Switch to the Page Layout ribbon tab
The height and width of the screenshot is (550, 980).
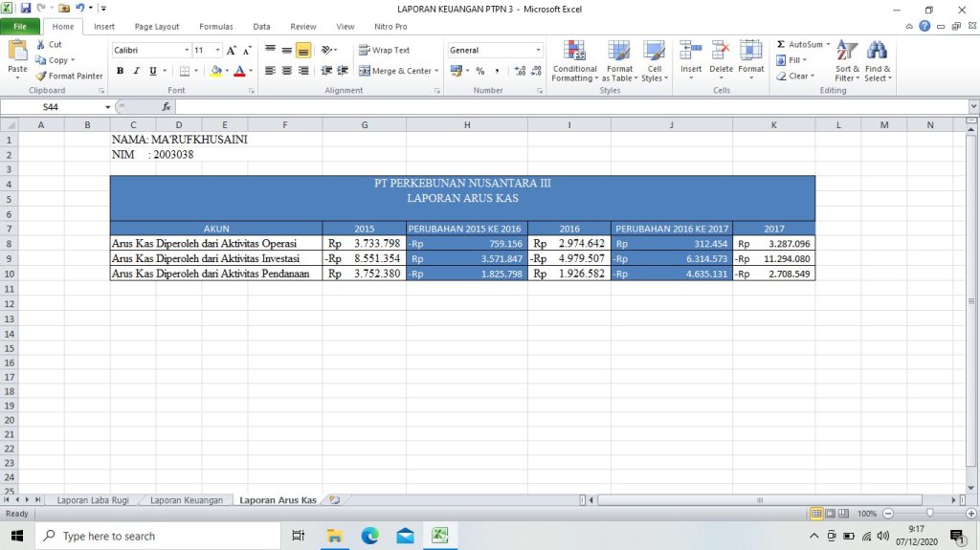pyautogui.click(x=157, y=27)
